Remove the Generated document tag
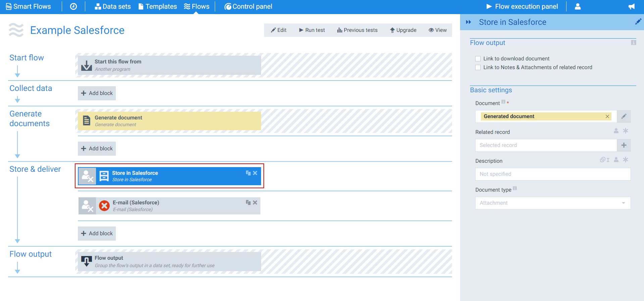The image size is (644, 301). pyautogui.click(x=607, y=116)
